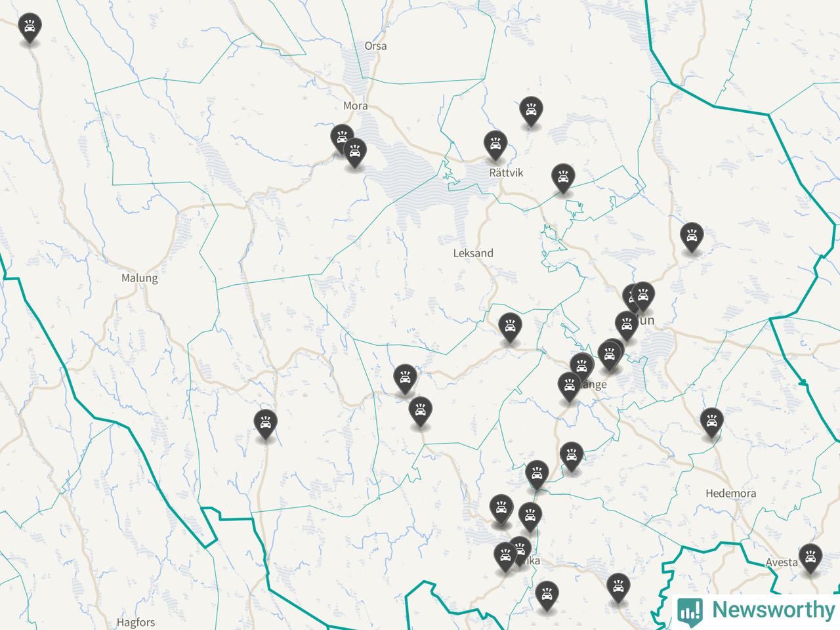Image resolution: width=840 pixels, height=630 pixels.
Task: Click the car marker south of Leksand
Action: pyautogui.click(x=510, y=327)
